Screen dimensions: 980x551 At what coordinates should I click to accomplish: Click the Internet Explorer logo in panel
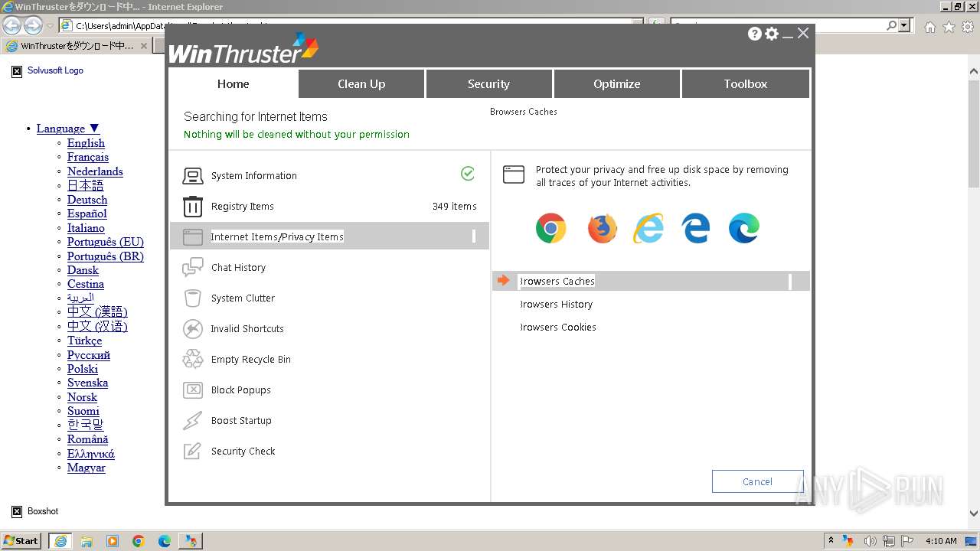[649, 228]
